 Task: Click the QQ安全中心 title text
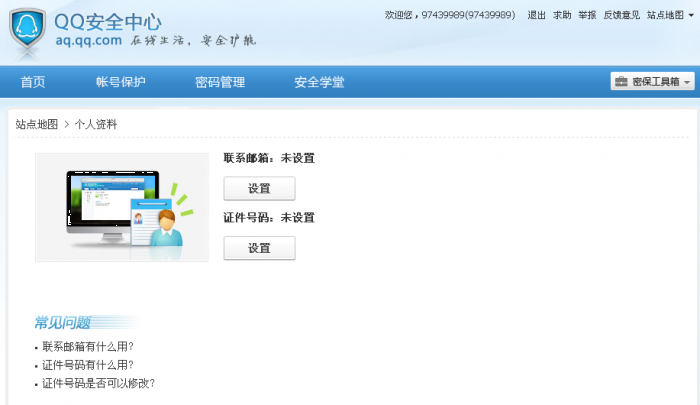[108, 22]
